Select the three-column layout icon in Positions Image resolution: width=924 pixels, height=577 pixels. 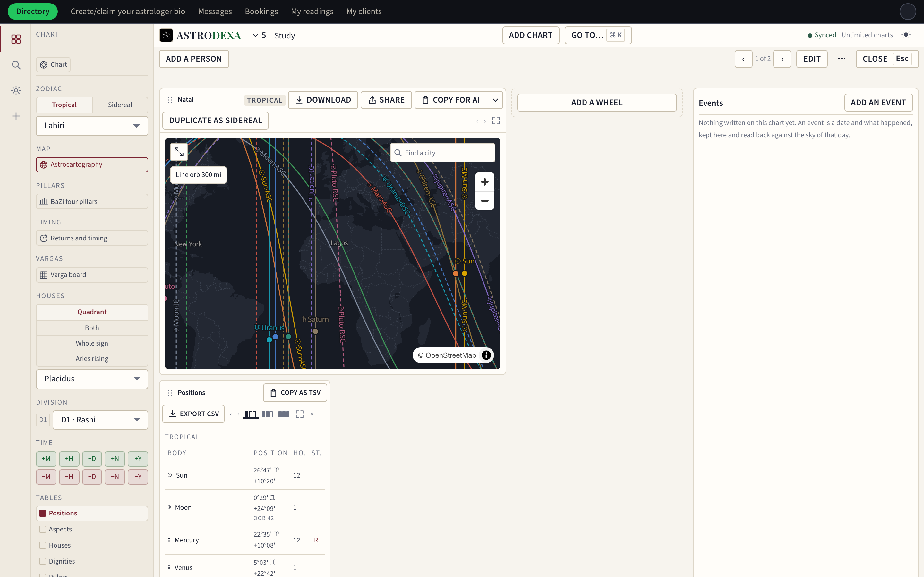(x=284, y=414)
